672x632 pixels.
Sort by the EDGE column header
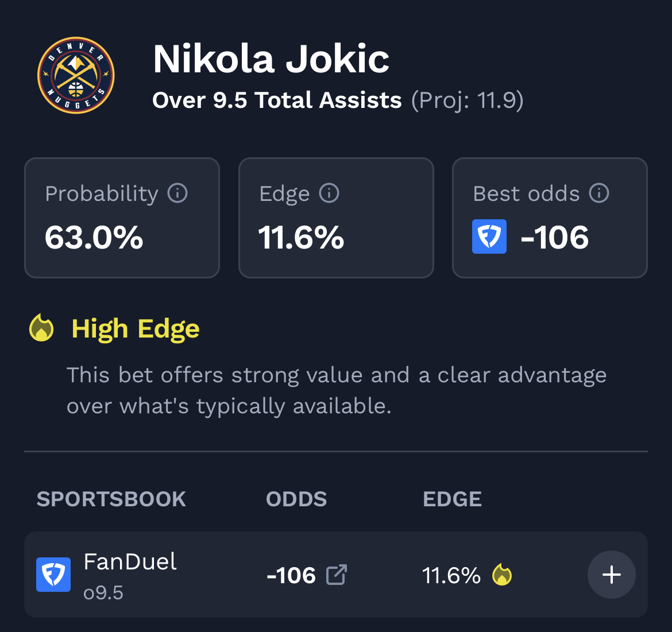tap(452, 499)
